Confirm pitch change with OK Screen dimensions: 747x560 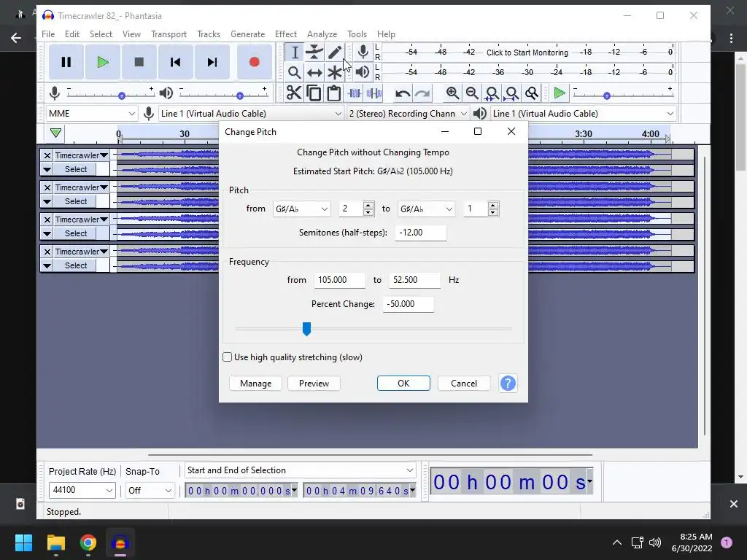(403, 384)
